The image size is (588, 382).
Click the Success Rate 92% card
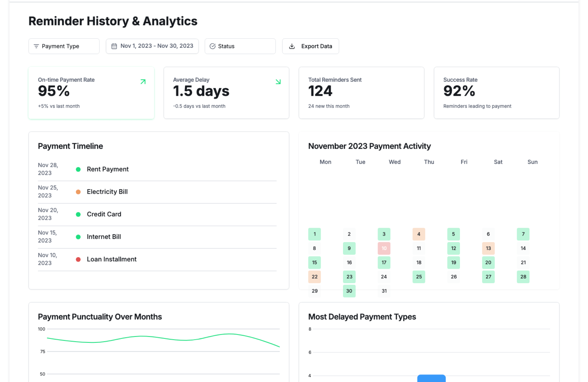tap(496, 93)
